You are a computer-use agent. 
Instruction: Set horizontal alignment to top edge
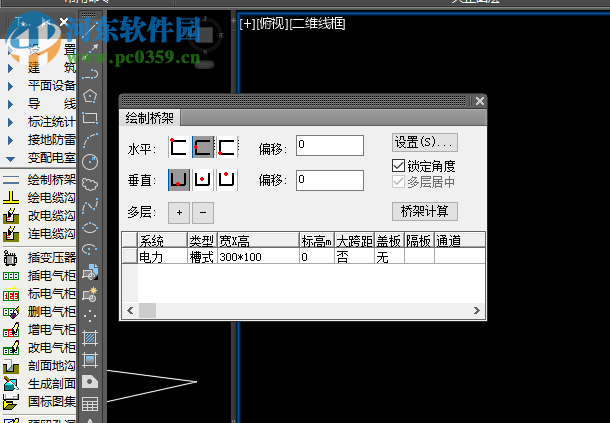point(179,147)
